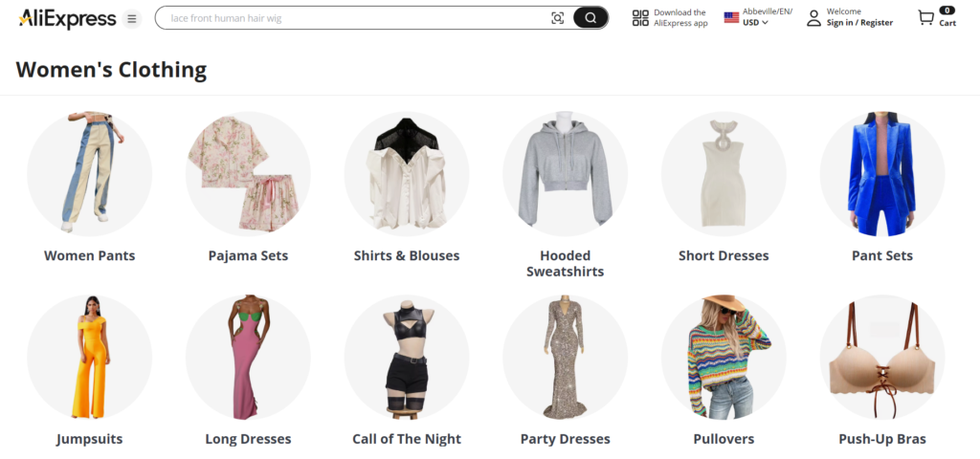Click the cart item count badge
980x459 pixels.
click(947, 10)
